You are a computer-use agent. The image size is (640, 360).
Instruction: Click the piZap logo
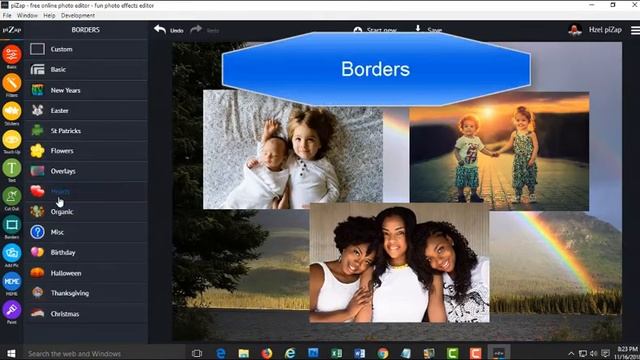[x=11, y=30]
